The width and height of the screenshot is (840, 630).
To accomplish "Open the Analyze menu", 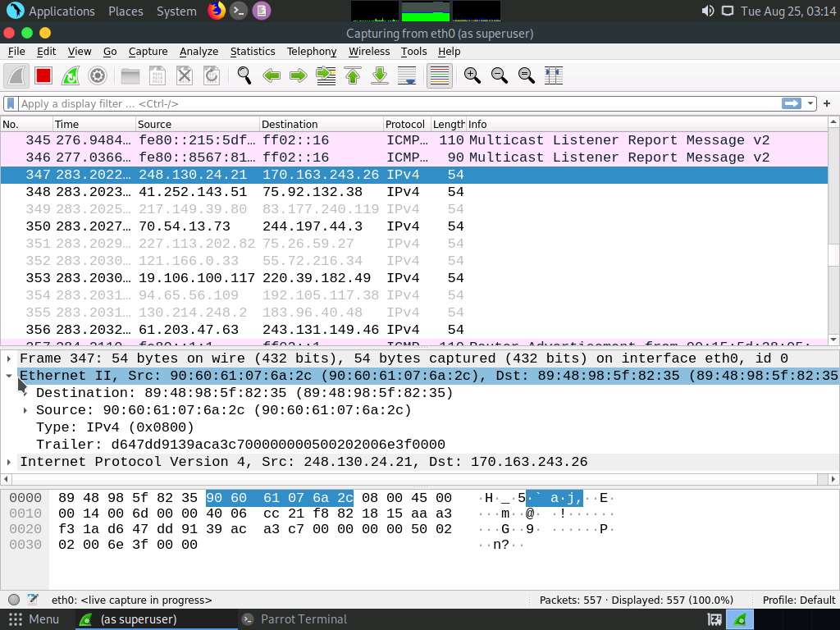I will tap(199, 52).
